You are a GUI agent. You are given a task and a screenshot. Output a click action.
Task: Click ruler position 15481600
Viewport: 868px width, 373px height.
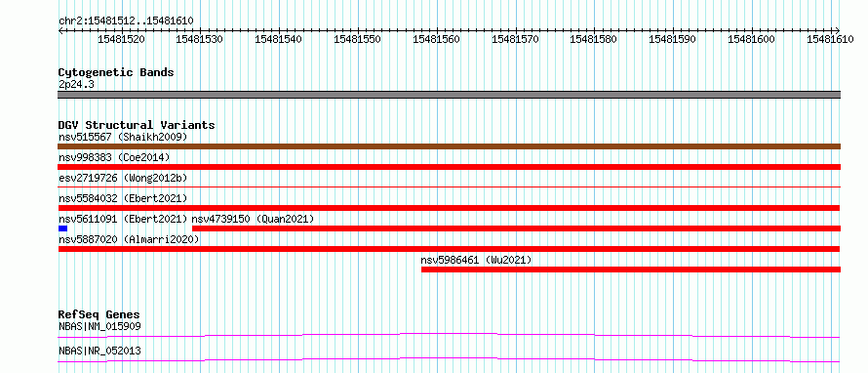[x=751, y=39]
